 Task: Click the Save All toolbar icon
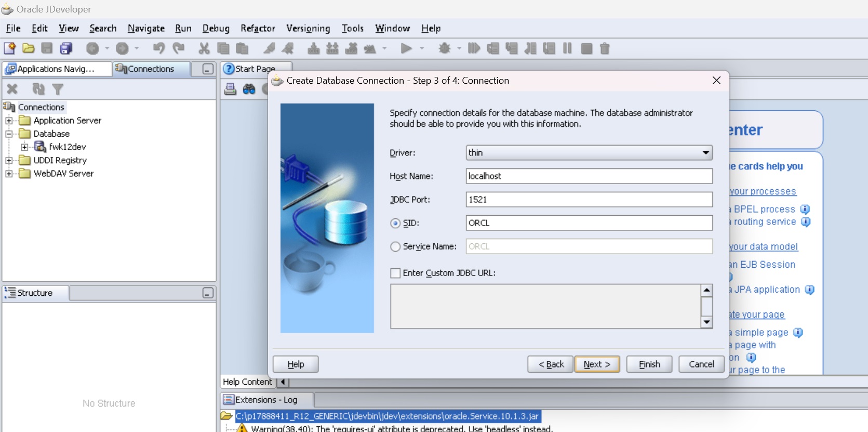pyautogui.click(x=66, y=48)
